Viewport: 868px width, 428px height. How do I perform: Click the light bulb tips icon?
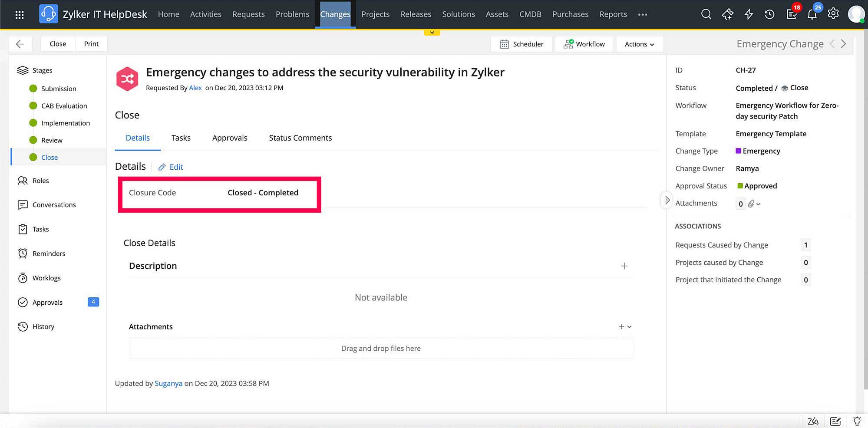pyautogui.click(x=857, y=421)
